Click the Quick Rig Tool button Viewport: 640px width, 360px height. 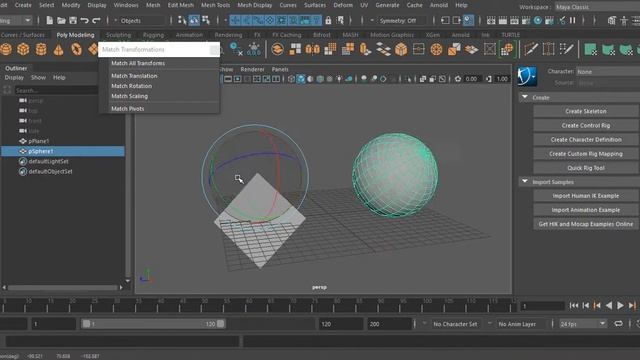586,168
